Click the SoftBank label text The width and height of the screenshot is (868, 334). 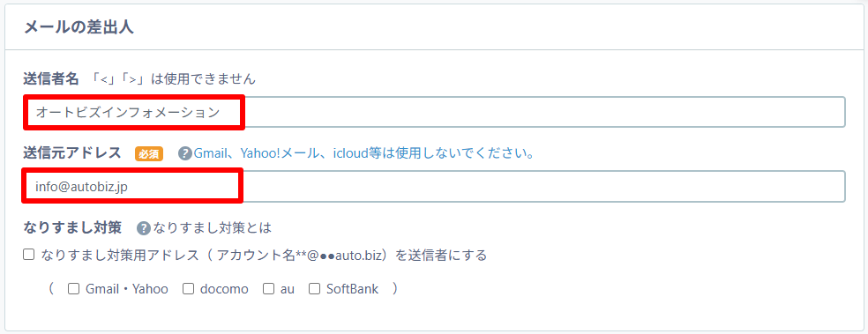pyautogui.click(x=353, y=289)
